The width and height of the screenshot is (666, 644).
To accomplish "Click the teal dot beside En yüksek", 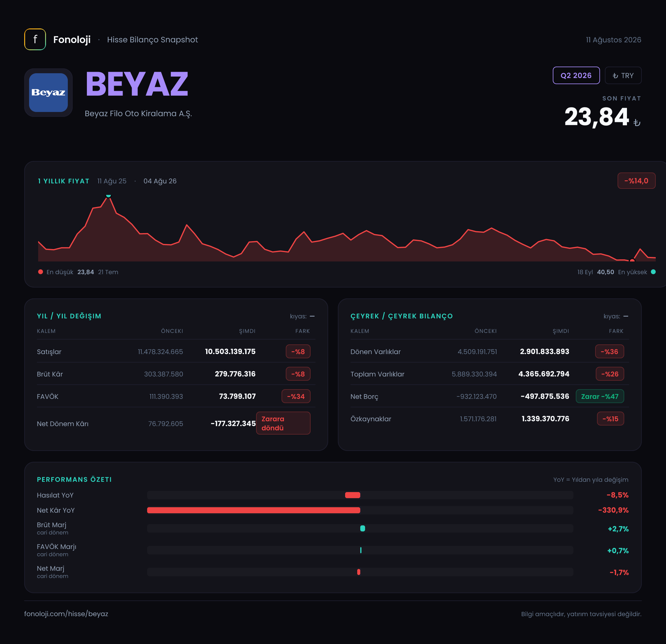I will [x=653, y=272].
